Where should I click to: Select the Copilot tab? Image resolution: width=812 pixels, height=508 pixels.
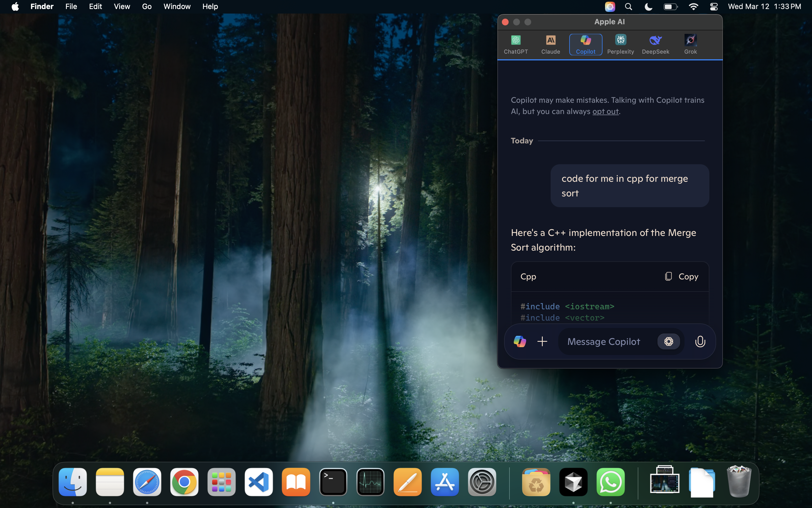[x=586, y=45]
